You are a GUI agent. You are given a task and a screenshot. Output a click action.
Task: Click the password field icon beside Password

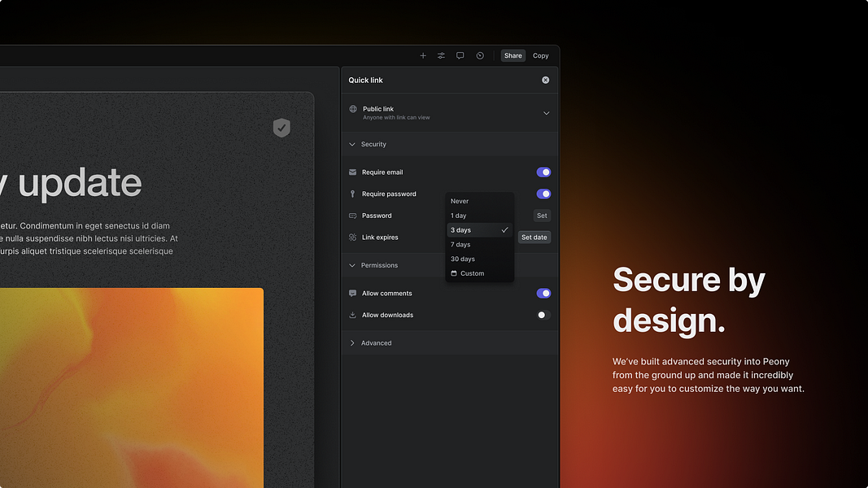click(352, 216)
